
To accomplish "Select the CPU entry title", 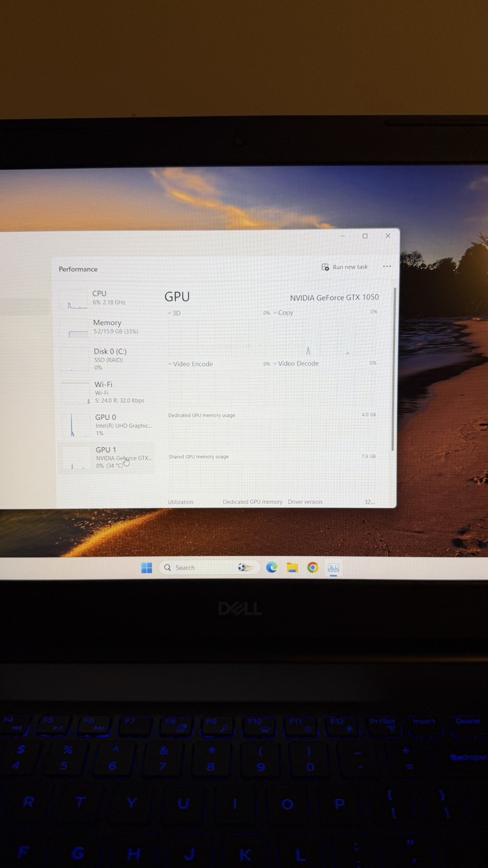I will tap(99, 293).
